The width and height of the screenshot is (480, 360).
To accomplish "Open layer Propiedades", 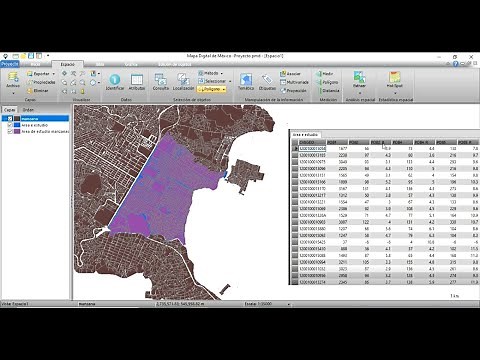I will click(x=41, y=82).
